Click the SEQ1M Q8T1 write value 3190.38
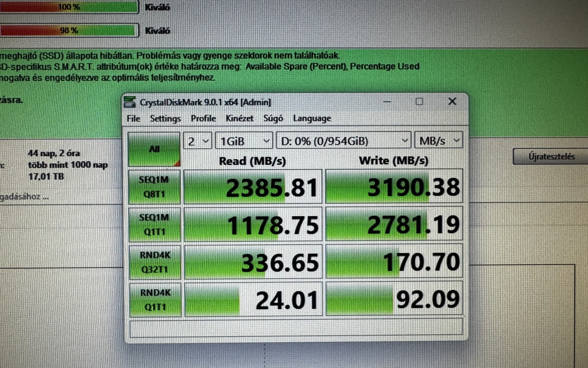The image size is (588, 368). [394, 186]
